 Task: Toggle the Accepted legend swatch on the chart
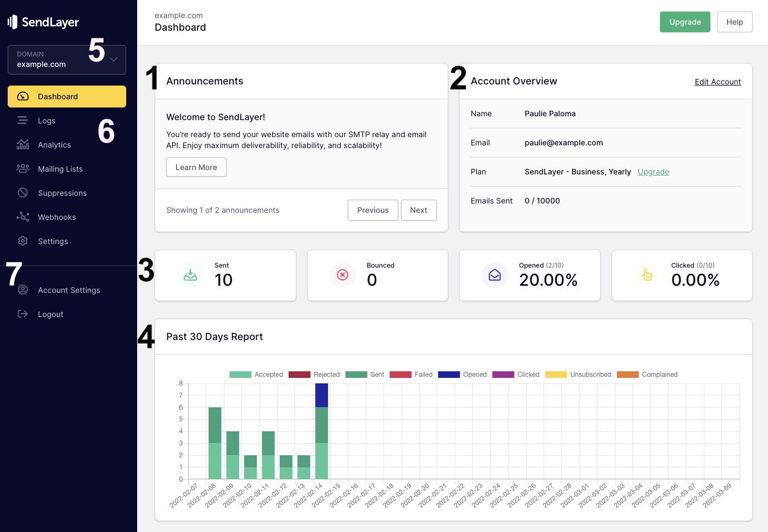click(239, 374)
